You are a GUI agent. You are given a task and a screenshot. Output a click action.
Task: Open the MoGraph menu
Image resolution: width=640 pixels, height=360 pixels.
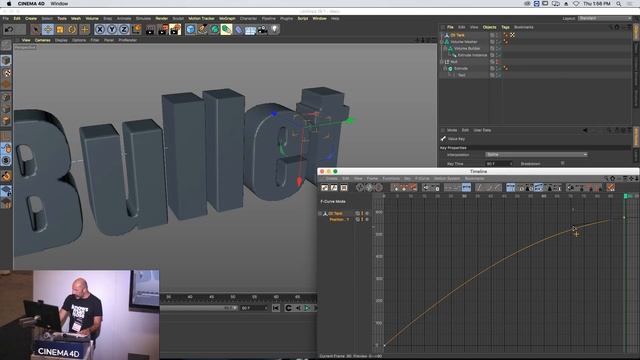227,18
